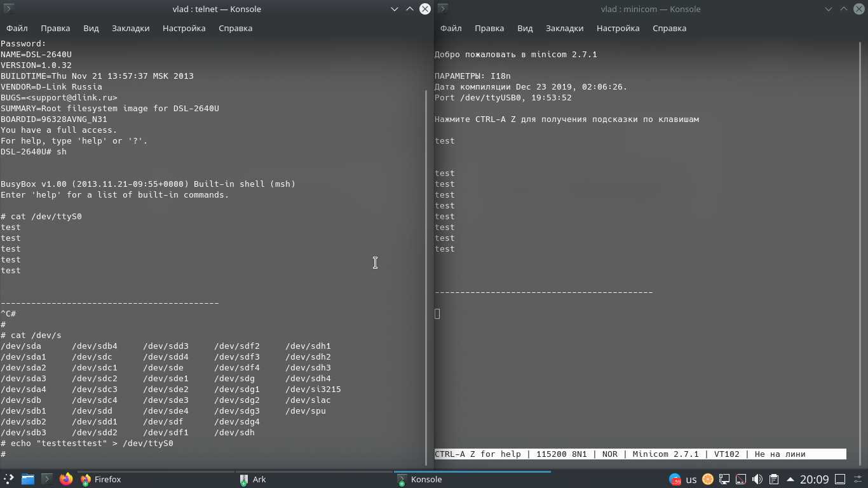
Task: Open Закладки menu in minicom window
Action: pos(564,28)
